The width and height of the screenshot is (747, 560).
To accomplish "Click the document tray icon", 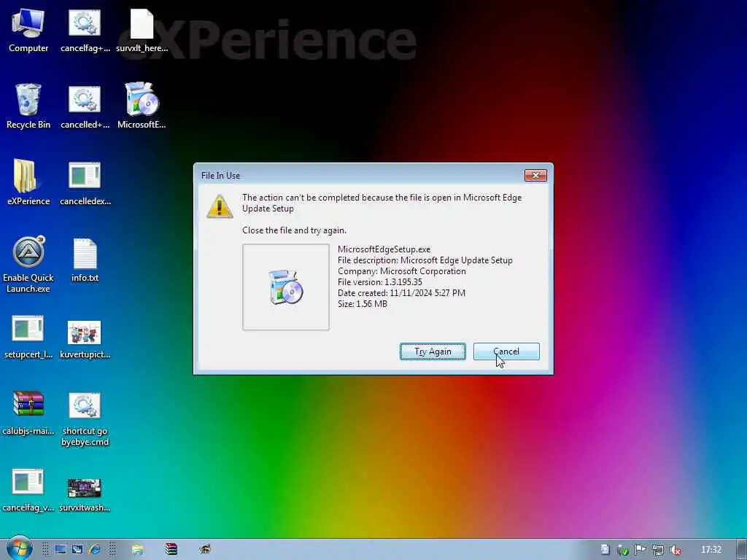I will click(605, 550).
